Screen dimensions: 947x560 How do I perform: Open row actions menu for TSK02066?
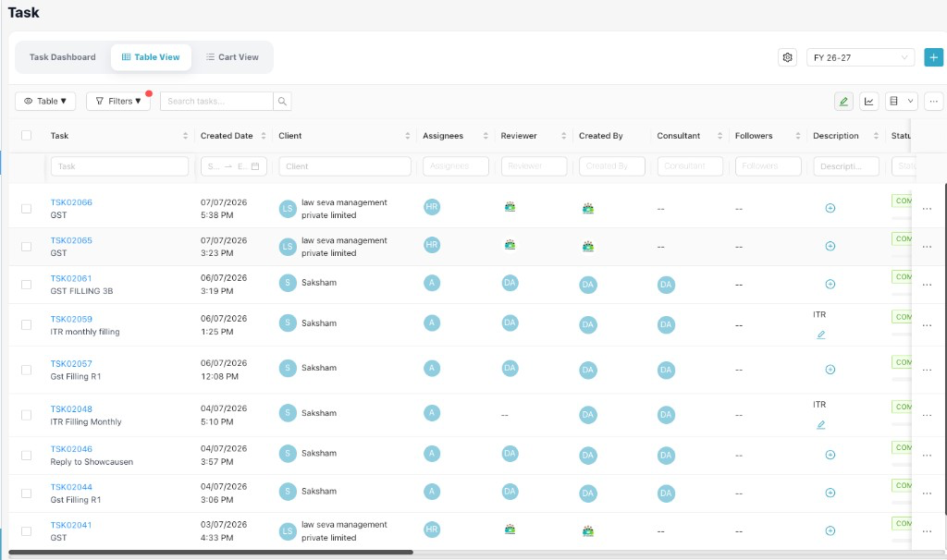[927, 209]
